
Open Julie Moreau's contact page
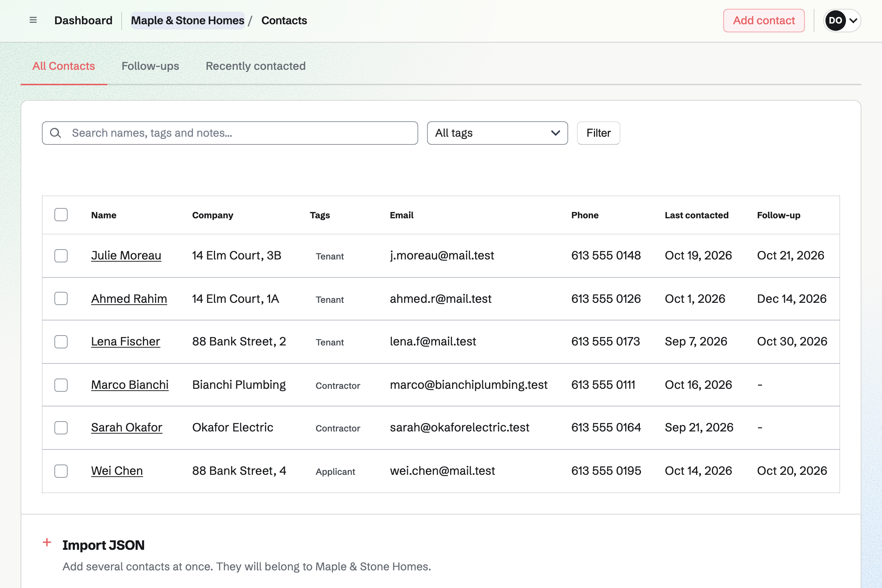(126, 255)
